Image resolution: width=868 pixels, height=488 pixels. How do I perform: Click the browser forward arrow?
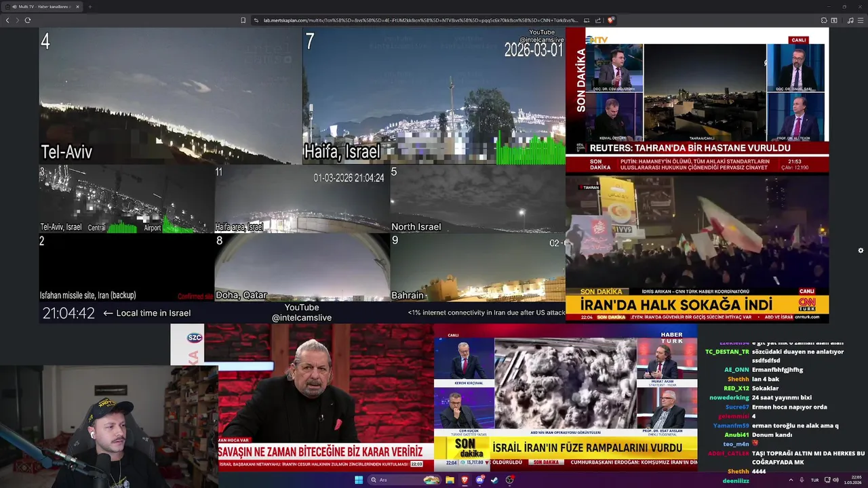click(17, 20)
